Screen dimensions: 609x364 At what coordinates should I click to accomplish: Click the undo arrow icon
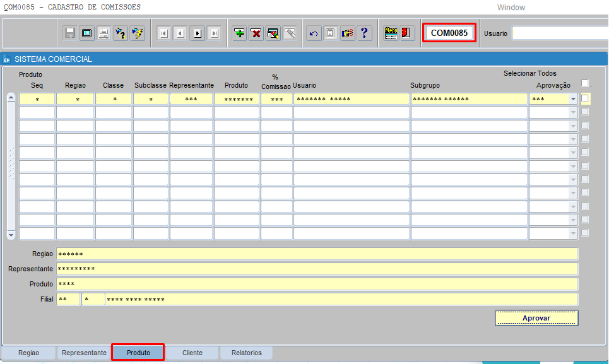(314, 33)
